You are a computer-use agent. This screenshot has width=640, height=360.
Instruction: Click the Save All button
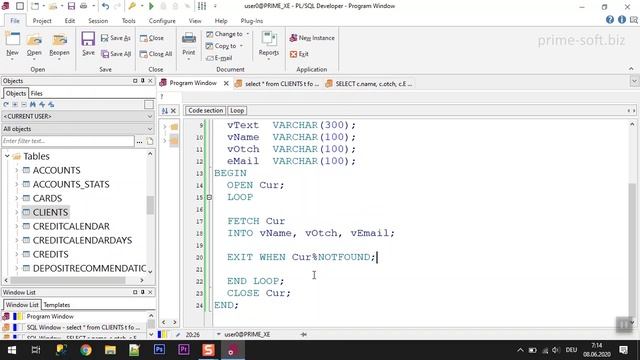pos(116,53)
